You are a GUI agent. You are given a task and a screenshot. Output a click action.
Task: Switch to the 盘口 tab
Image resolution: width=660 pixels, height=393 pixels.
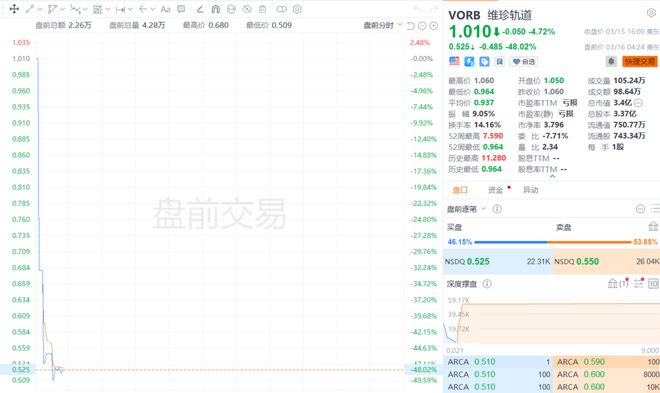point(460,190)
